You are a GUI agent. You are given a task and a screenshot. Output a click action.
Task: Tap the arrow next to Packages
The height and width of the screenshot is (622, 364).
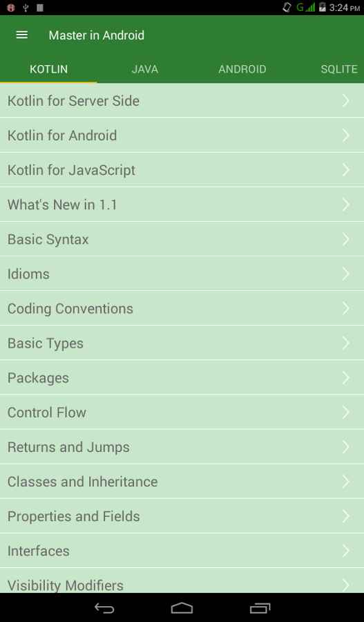pyautogui.click(x=346, y=377)
